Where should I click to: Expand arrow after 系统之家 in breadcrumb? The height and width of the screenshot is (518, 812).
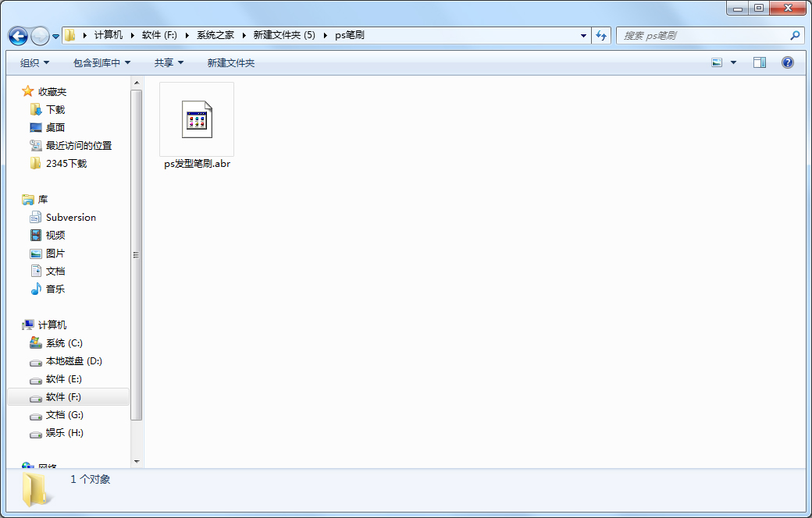(244, 35)
